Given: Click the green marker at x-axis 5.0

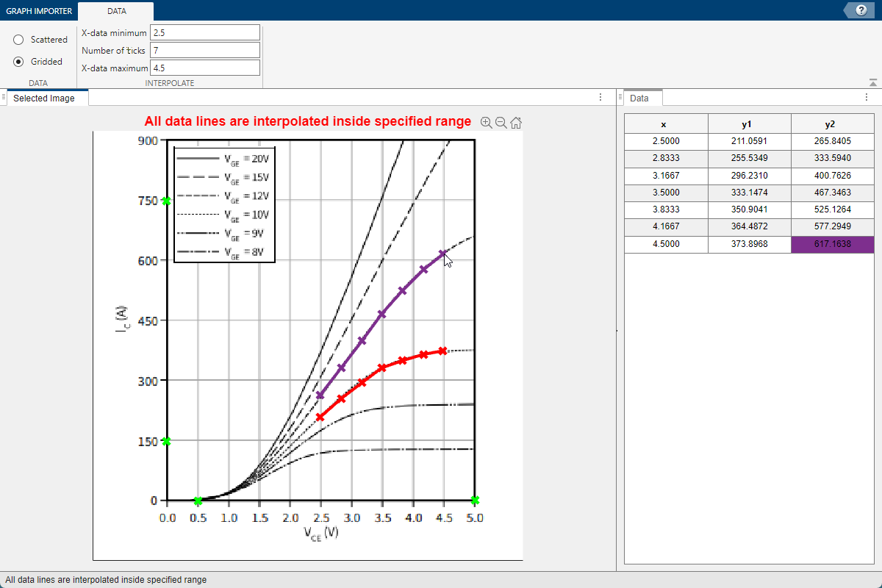Looking at the screenshot, I should point(475,501).
